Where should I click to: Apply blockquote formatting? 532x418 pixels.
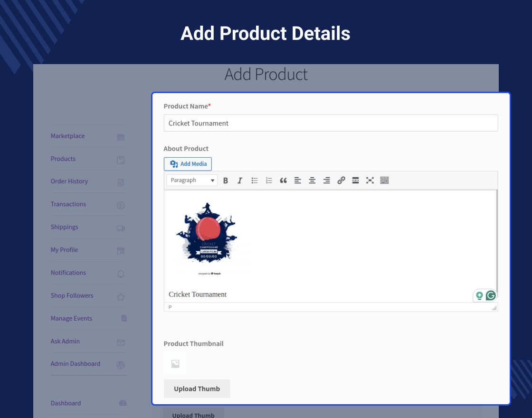pyautogui.click(x=283, y=180)
